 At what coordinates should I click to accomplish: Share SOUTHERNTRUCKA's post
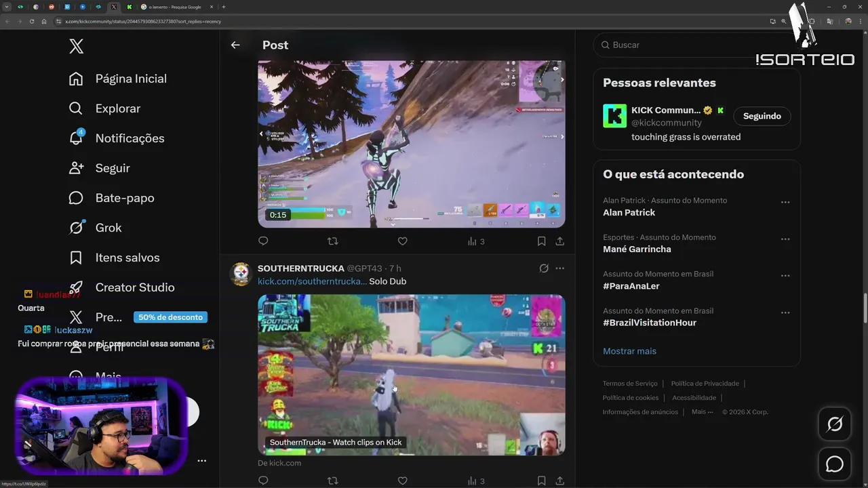(559, 481)
